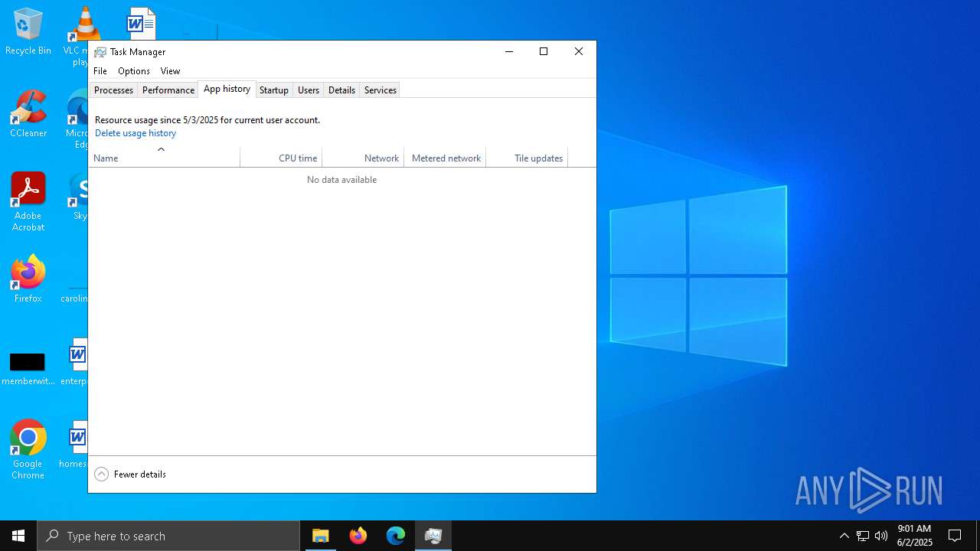Launch Adobe Acrobat desktop shortcut
This screenshot has width=980, height=551.
pos(28,203)
